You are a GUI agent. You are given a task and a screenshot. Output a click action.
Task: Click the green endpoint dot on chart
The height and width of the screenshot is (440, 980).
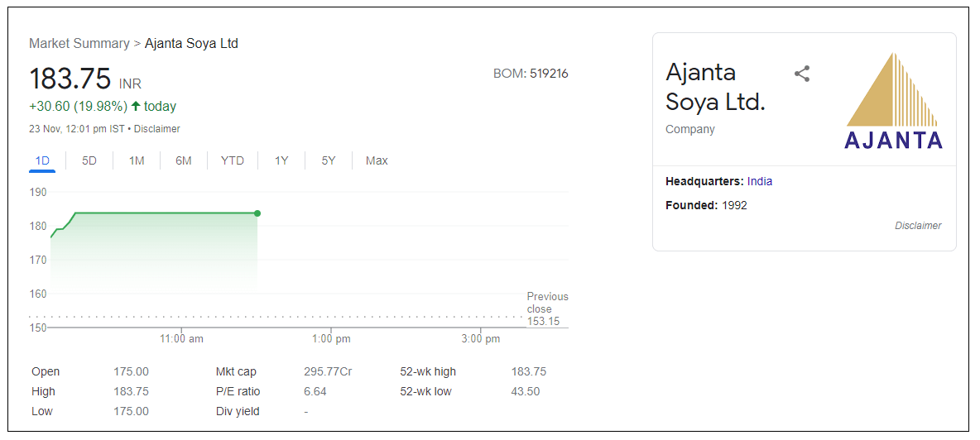click(257, 213)
